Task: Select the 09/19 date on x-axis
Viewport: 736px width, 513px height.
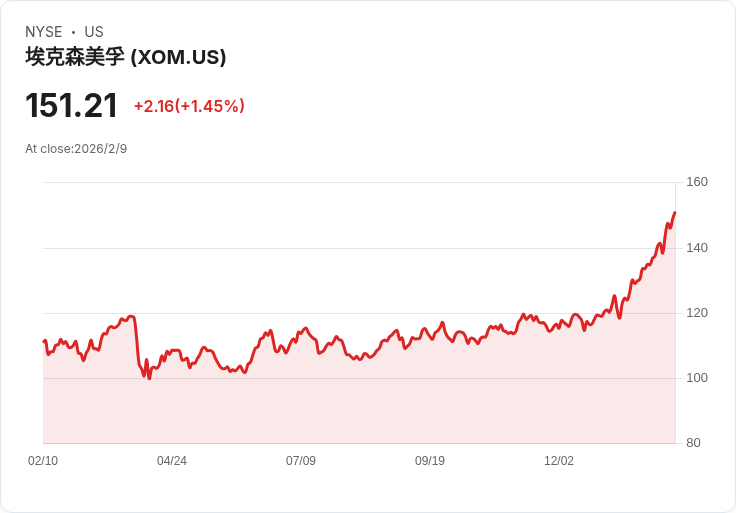Action: 430,461
